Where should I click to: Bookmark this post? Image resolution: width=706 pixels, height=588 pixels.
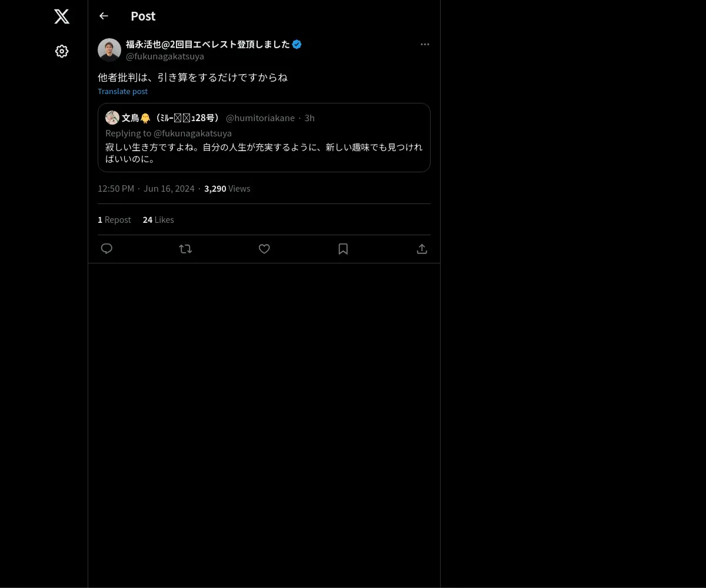point(343,249)
